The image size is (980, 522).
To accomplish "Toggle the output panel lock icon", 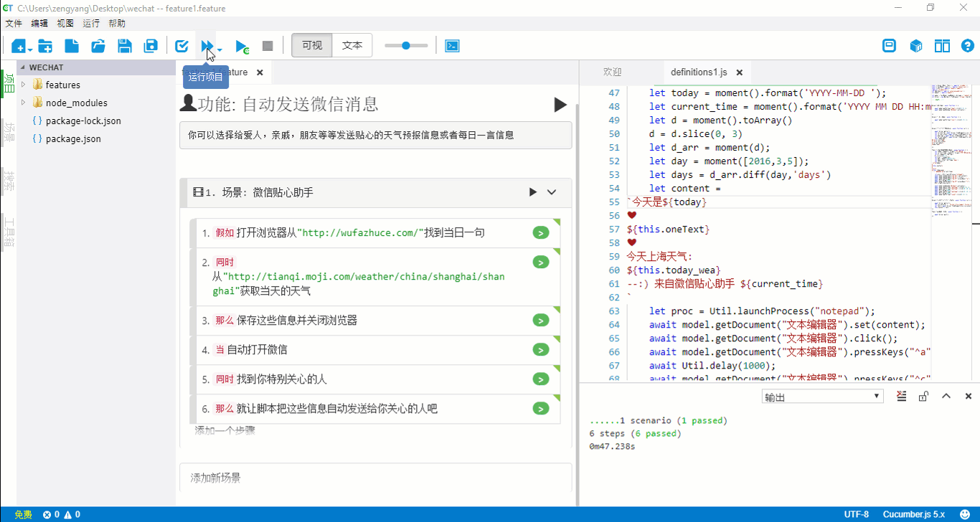I will pyautogui.click(x=924, y=396).
